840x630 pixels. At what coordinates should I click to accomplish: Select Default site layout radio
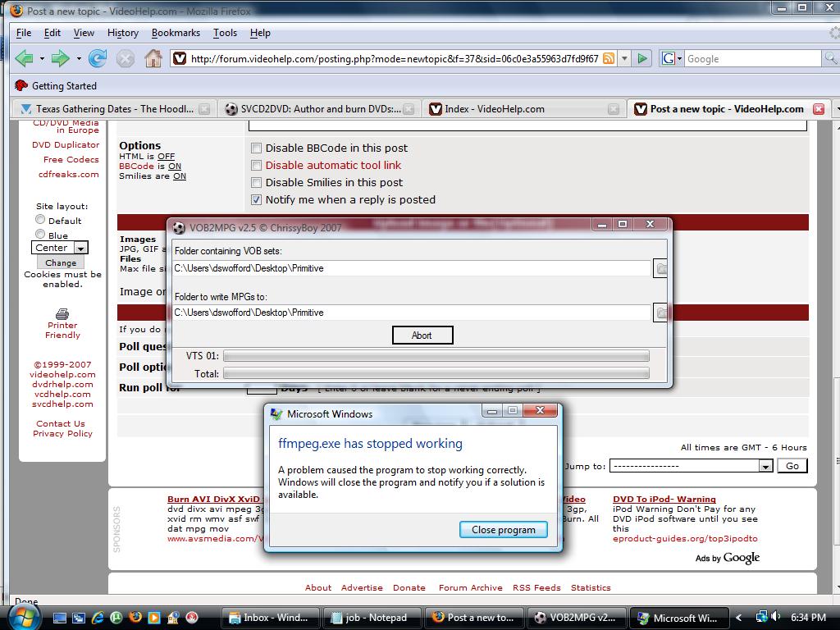[40, 219]
